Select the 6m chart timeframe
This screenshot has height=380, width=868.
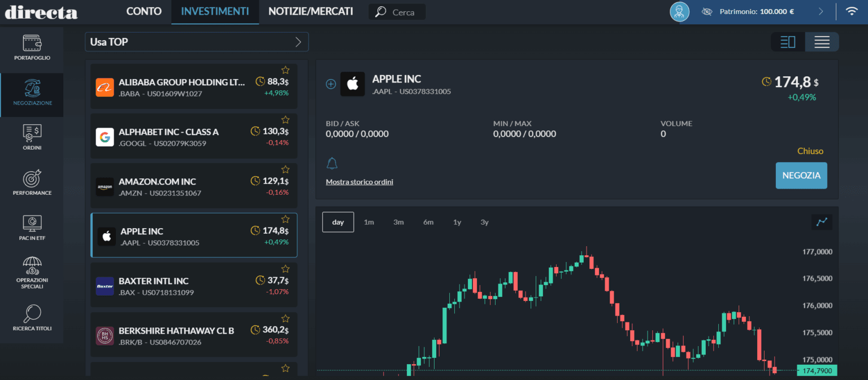click(x=428, y=222)
